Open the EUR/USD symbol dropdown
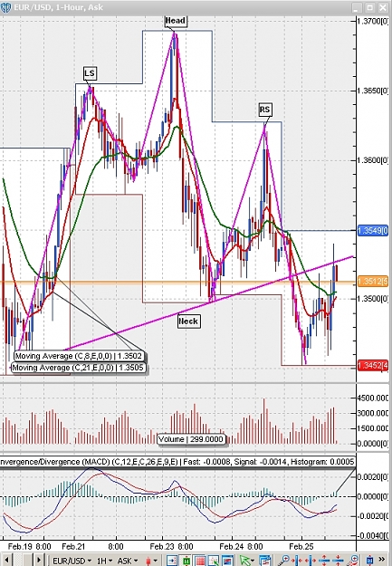Screen dimensions: 392x566 coord(72,561)
